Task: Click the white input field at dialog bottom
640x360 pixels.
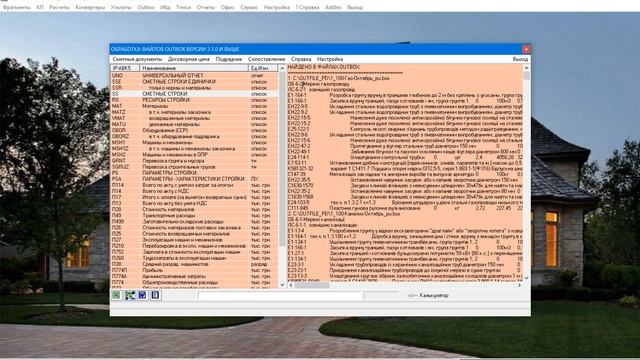Action: click(280, 296)
